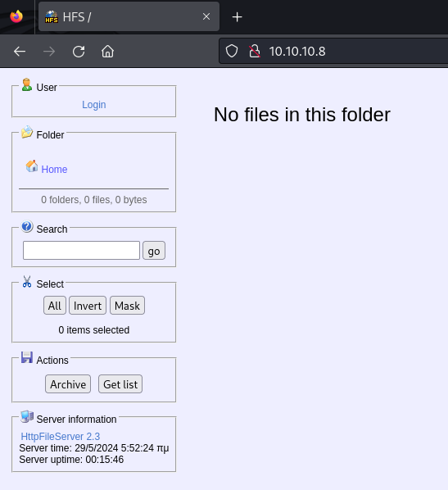The height and width of the screenshot is (490, 448).
Task: Click the Folder panel icon
Action: coord(27,132)
